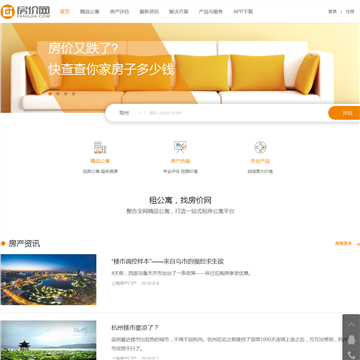Open the night city aerial thumbnail

click(x=48, y=279)
